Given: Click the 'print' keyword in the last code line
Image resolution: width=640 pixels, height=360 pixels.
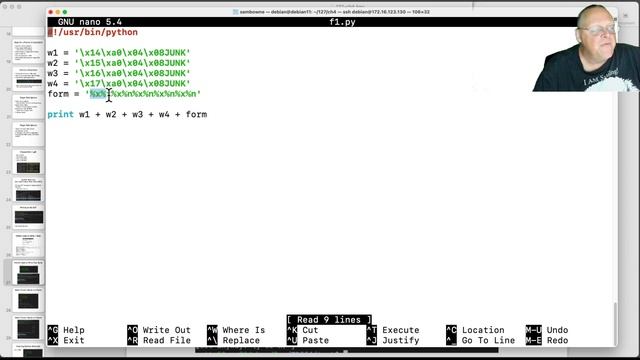Looking at the screenshot, I should pyautogui.click(x=60, y=114).
